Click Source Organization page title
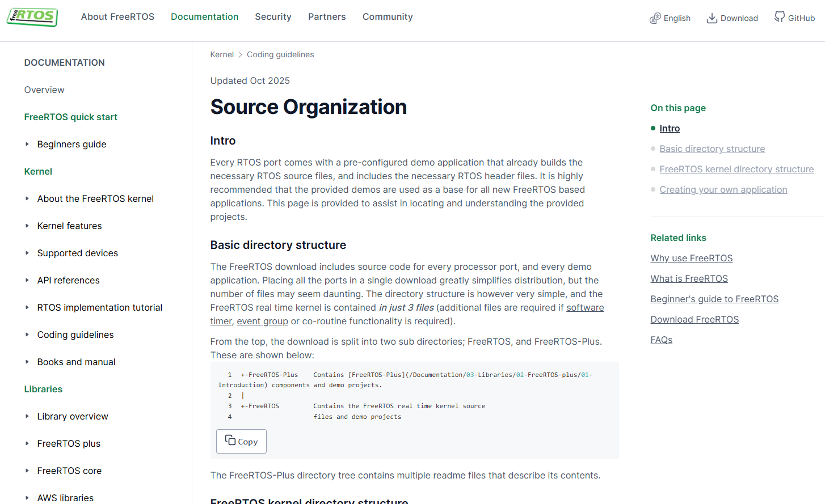This screenshot has height=504, width=825. [309, 107]
